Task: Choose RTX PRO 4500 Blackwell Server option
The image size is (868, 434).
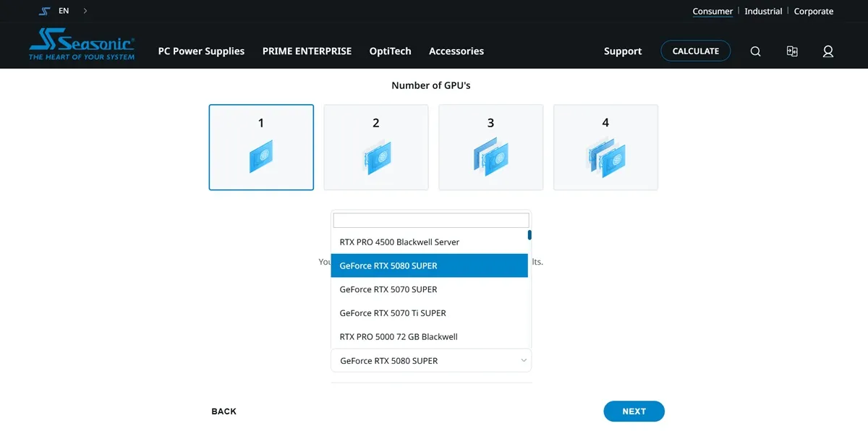Action: (430, 242)
